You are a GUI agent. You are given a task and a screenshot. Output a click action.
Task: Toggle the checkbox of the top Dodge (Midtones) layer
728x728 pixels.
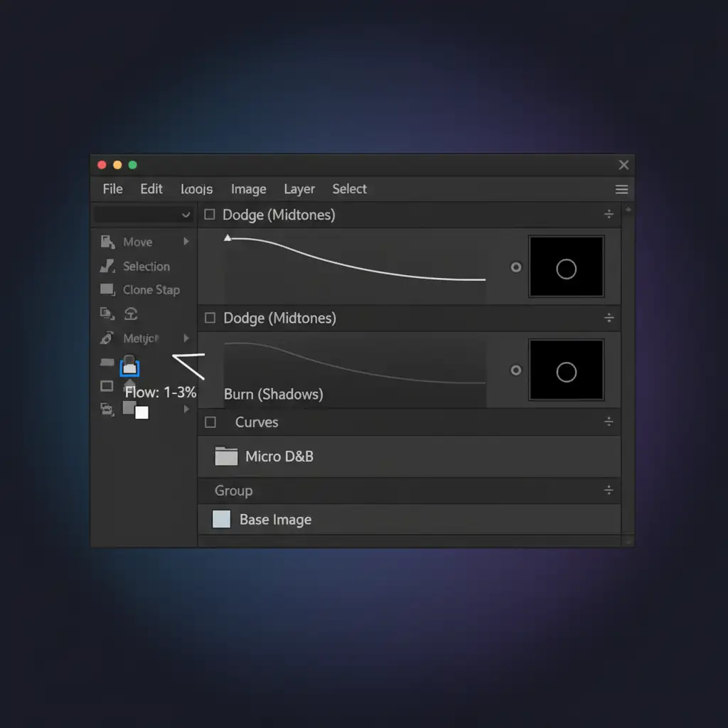[210, 215]
